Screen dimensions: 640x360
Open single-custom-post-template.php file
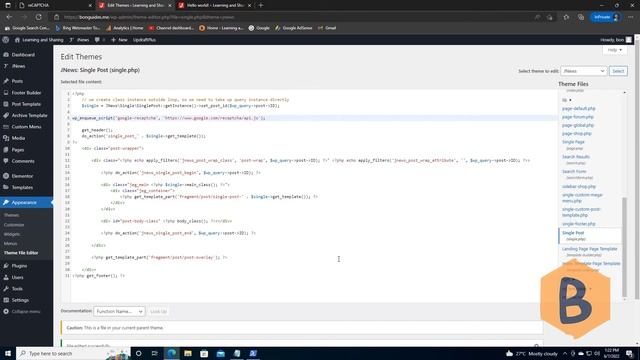click(x=581, y=212)
